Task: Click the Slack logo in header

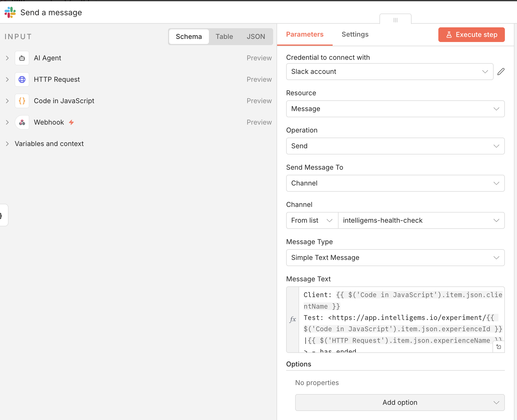Action: pyautogui.click(x=10, y=12)
